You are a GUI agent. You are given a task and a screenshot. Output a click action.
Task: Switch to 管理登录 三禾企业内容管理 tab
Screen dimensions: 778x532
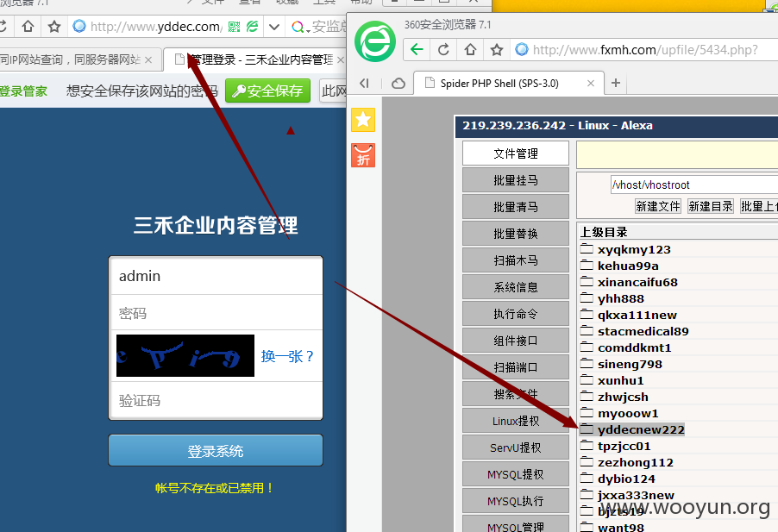coord(254,60)
